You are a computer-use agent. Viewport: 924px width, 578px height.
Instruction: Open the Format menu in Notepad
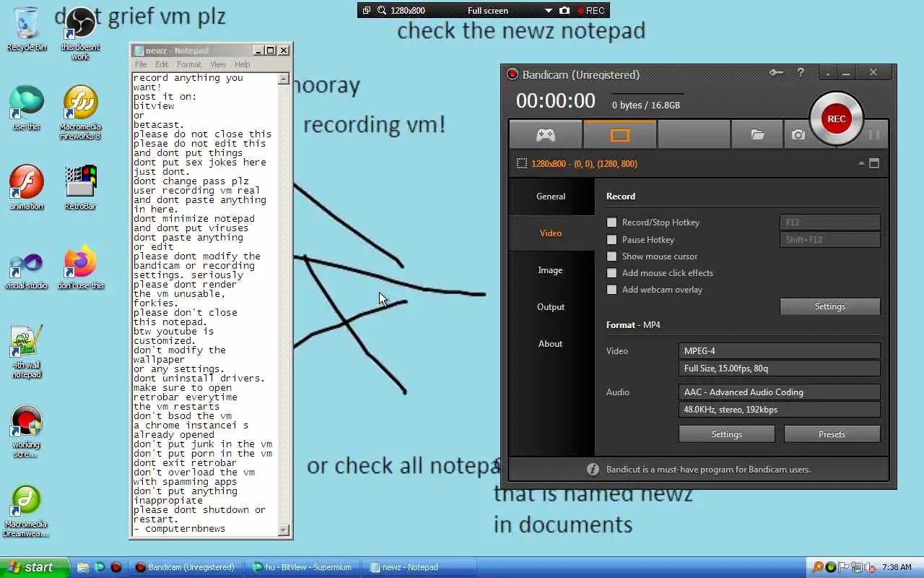189,64
